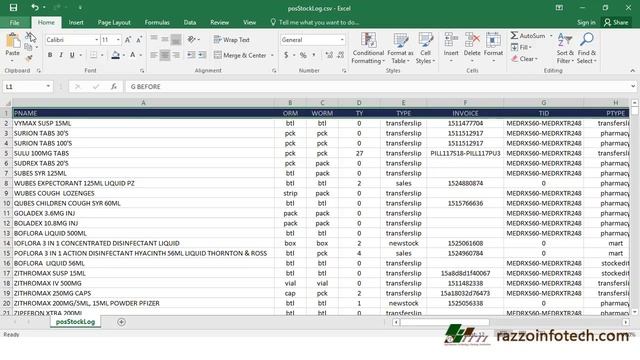Click the Insert cells icon
Viewport: 640px width, 360px height.
tap(451, 41)
